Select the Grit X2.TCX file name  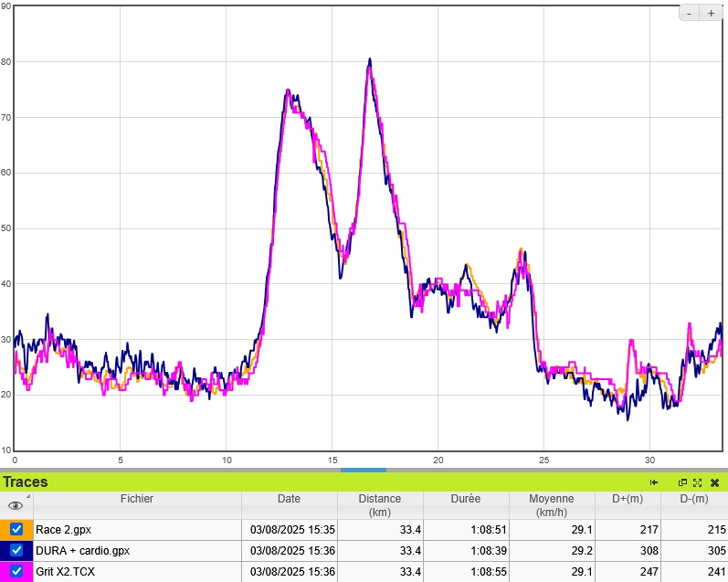(67, 573)
